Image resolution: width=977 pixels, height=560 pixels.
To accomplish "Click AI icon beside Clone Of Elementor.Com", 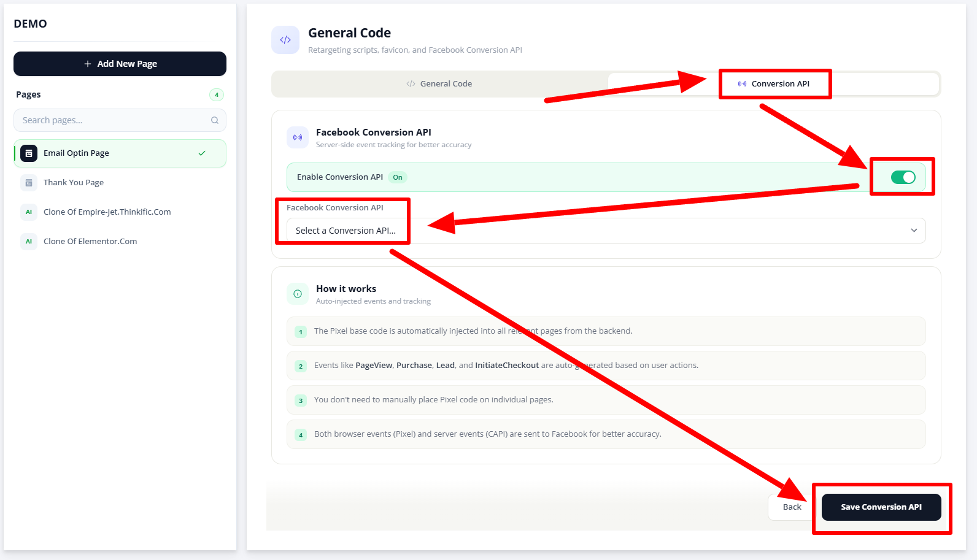I will pyautogui.click(x=29, y=242).
